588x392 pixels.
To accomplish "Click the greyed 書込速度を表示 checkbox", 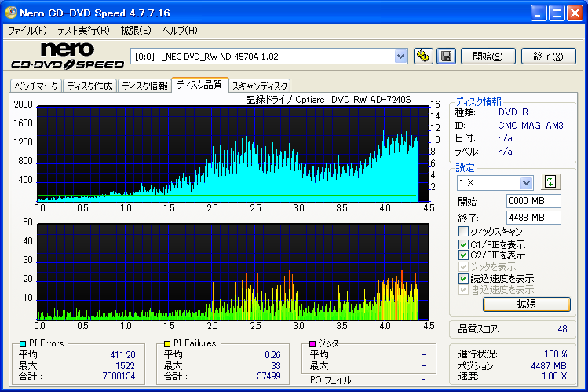I will (463, 290).
